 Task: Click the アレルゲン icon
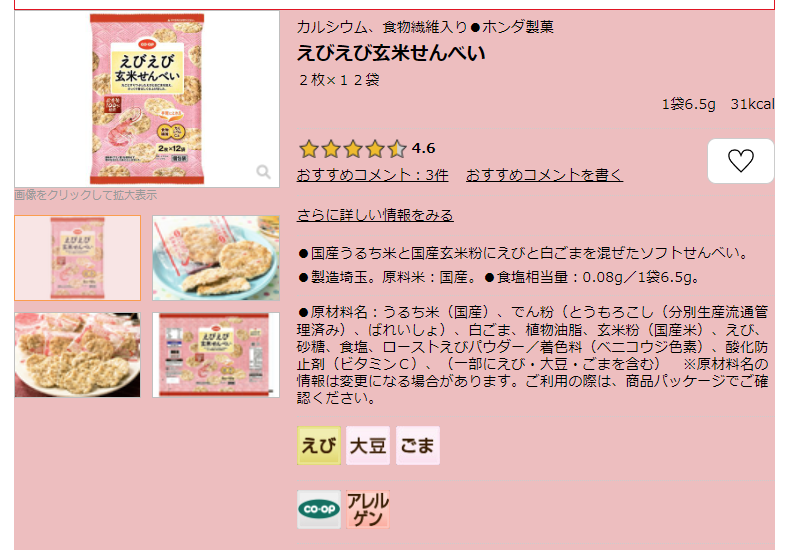tap(368, 509)
